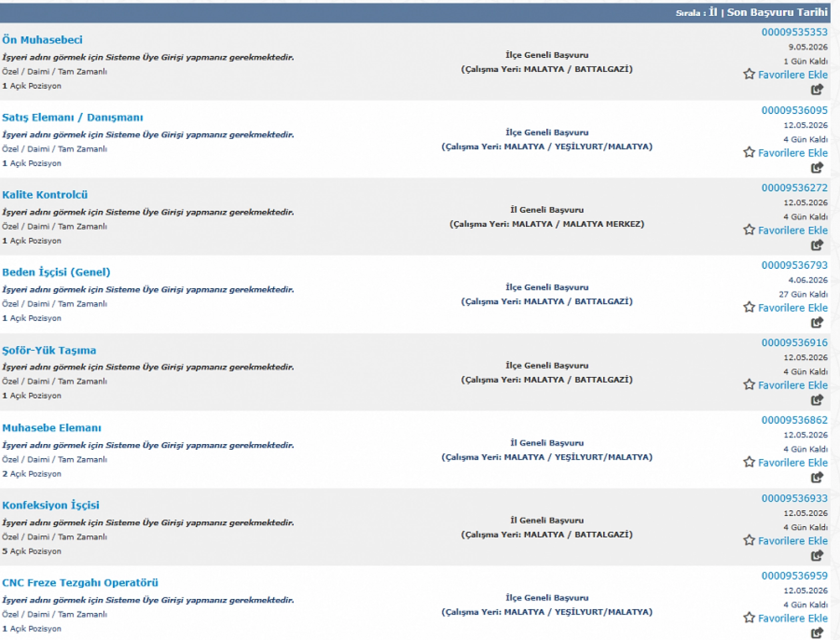Click Favorilere Ekle for Muhasebe Elemanı listing
The image size is (840, 640).
(793, 463)
